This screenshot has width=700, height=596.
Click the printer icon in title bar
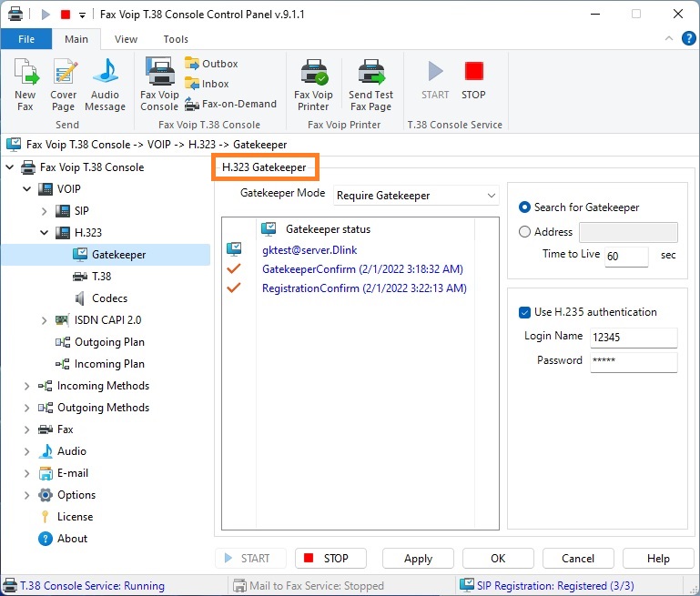point(15,15)
